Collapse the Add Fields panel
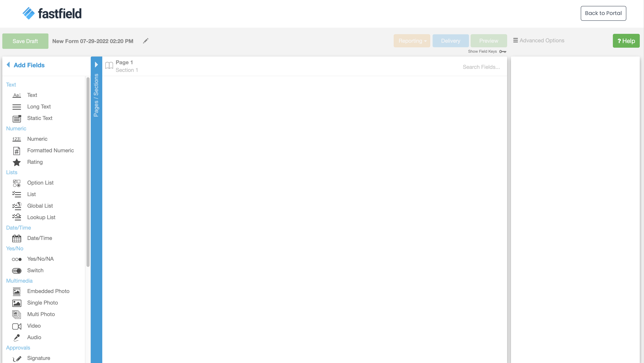The image size is (644, 363). pyautogui.click(x=8, y=64)
